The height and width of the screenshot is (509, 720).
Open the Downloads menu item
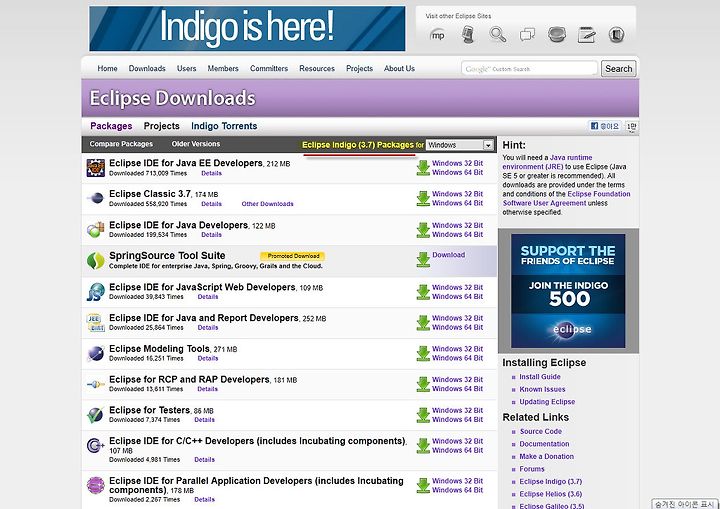147,68
